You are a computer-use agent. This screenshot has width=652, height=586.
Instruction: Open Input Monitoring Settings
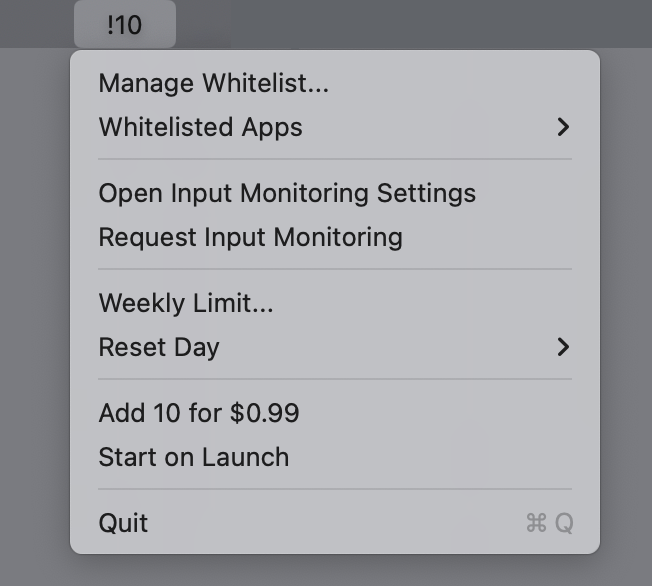pyautogui.click(x=286, y=193)
